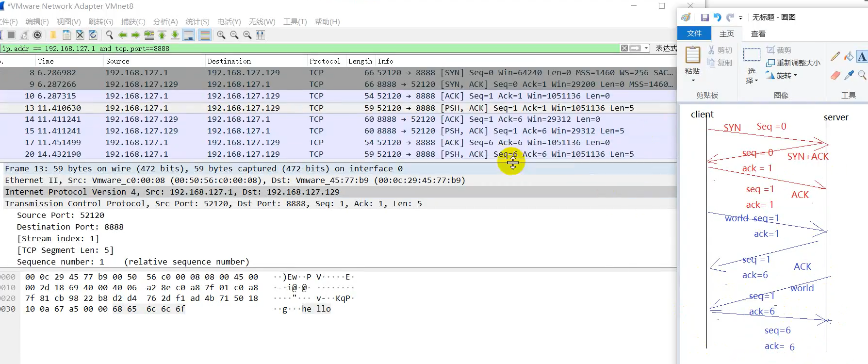Toggle packet list colorize rules

point(205,35)
